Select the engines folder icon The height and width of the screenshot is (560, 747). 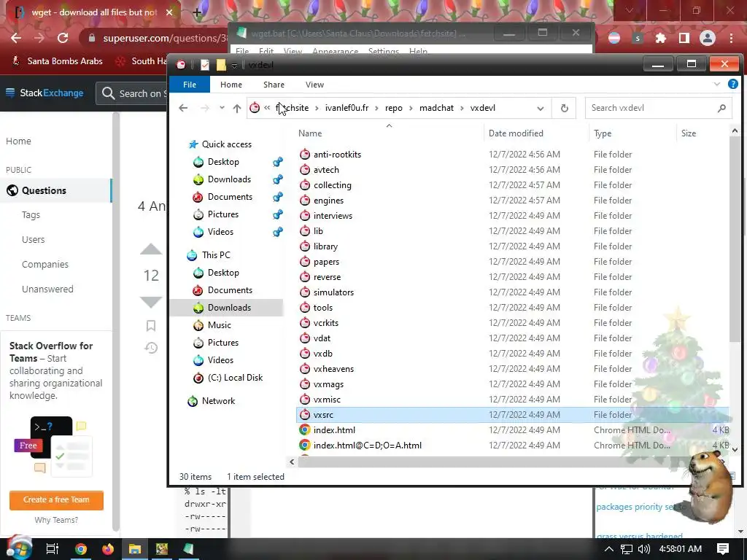(305, 200)
